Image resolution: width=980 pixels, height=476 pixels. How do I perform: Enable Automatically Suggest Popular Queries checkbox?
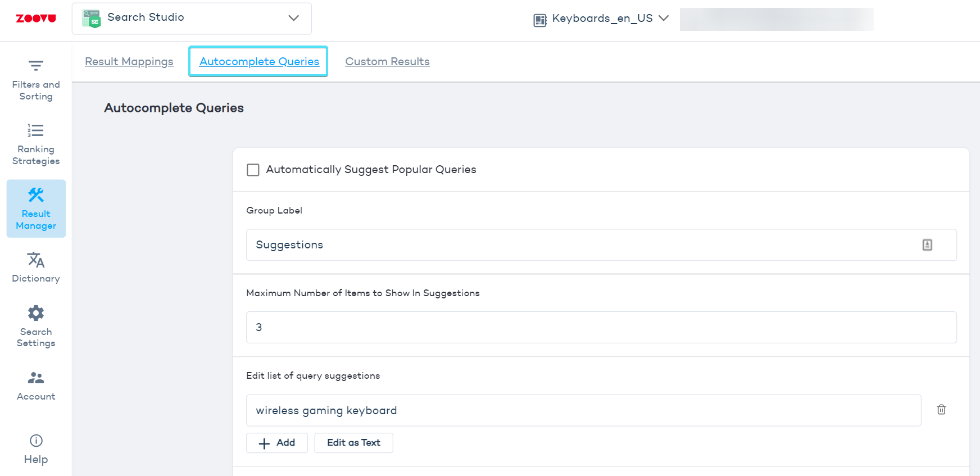253,170
